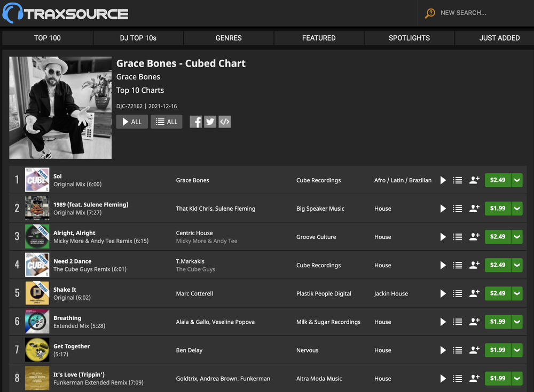Play Breathing Extended Mix
Viewport: 534px width, 392px height.
tap(443, 322)
